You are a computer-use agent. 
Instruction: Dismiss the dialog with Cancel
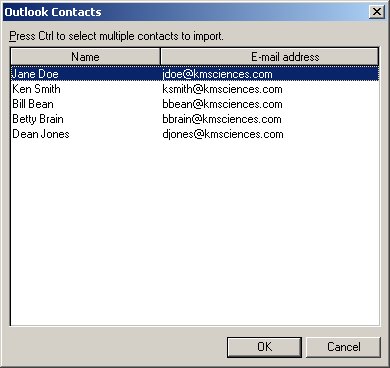click(343, 347)
